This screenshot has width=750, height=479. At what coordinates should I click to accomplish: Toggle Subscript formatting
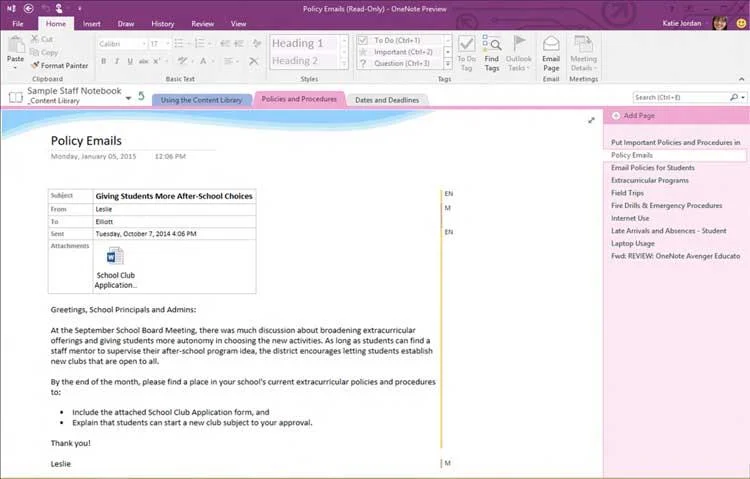(x=157, y=61)
